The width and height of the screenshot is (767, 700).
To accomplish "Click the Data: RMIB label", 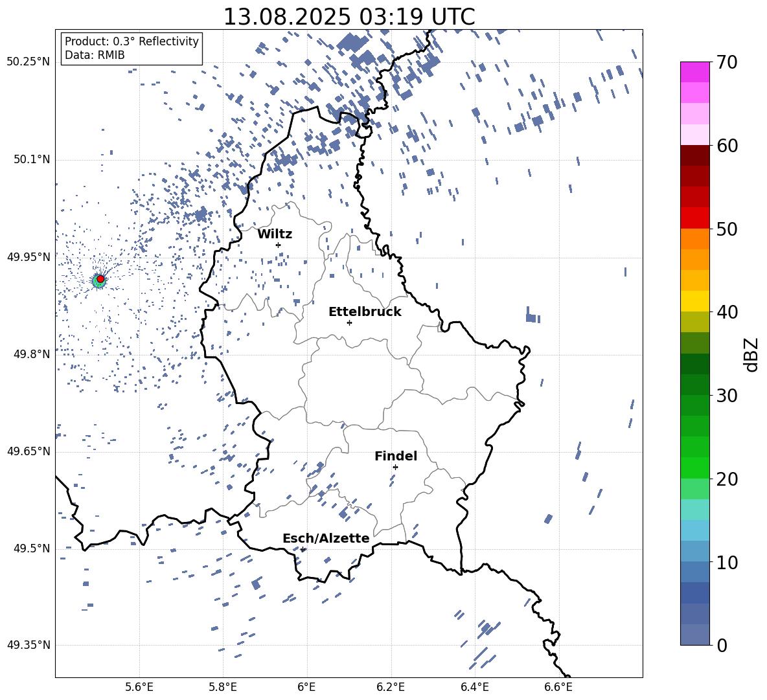I will tap(95, 55).
